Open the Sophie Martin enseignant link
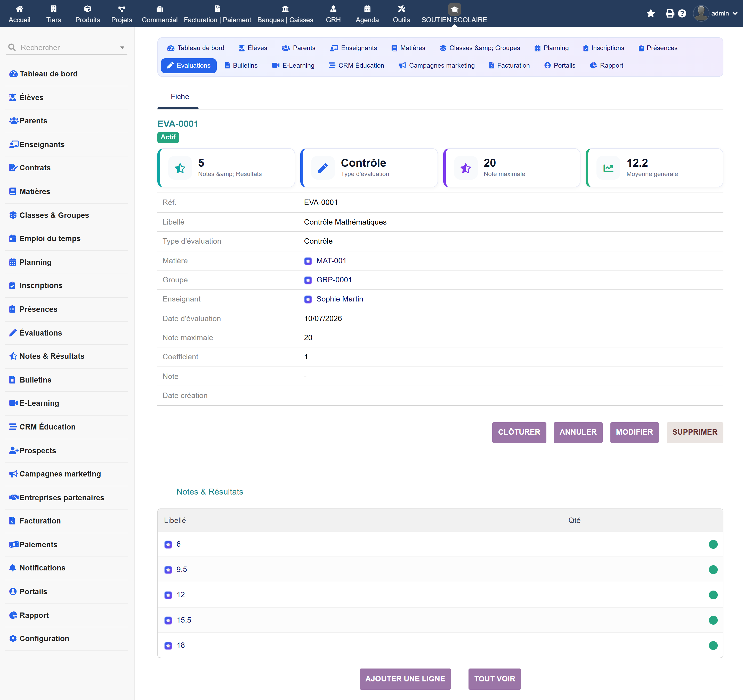Viewport: 743px width, 700px height. (340, 299)
